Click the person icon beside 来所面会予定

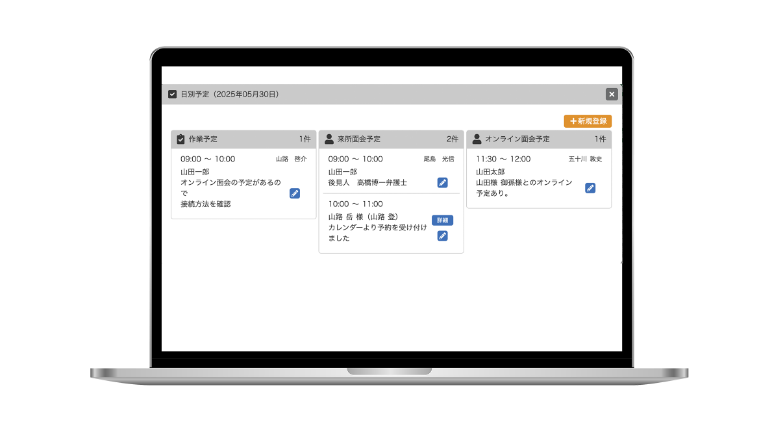tap(329, 139)
